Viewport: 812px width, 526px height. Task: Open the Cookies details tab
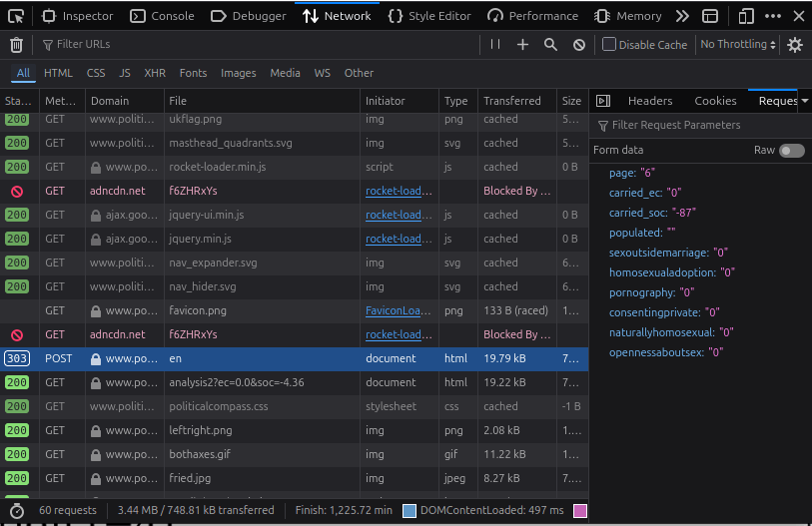715,101
